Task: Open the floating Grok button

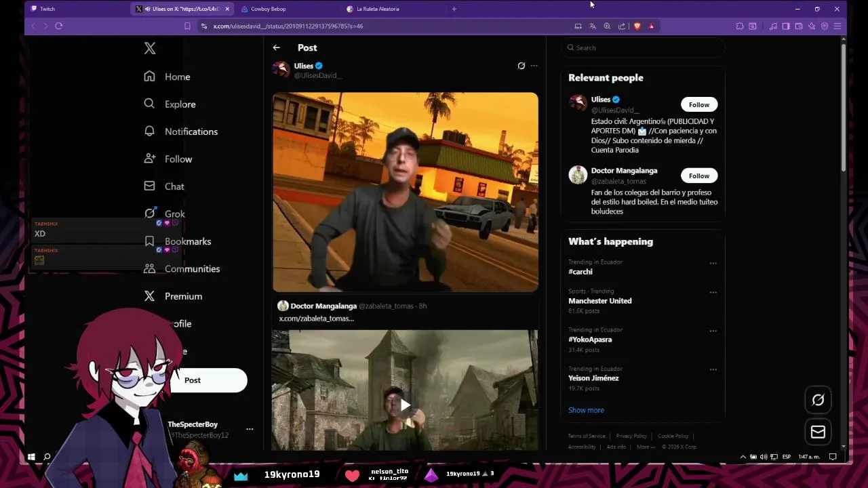Action: [x=818, y=400]
